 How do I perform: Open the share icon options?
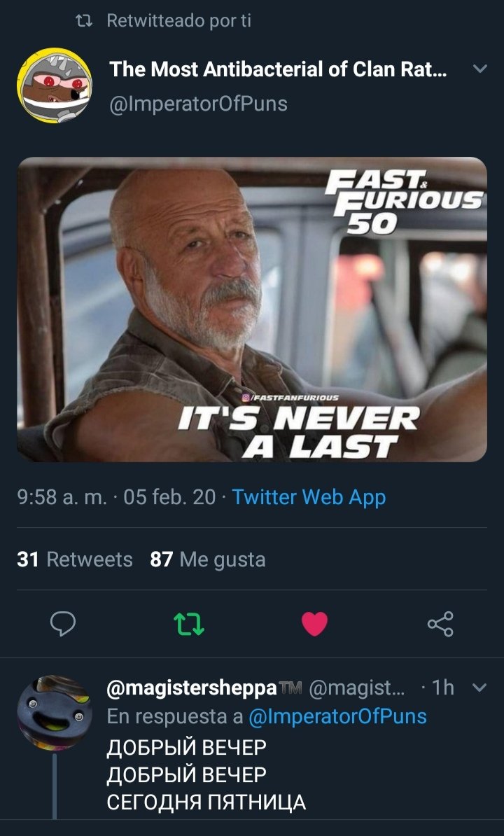pos(440,623)
